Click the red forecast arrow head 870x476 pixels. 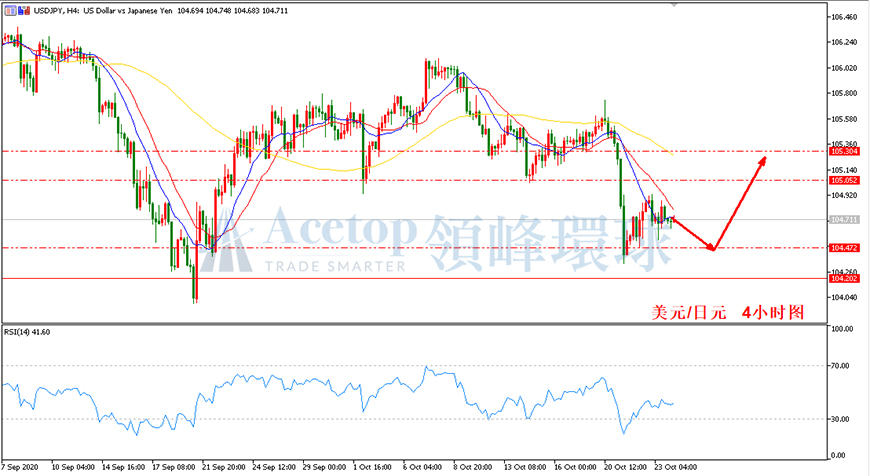point(762,161)
